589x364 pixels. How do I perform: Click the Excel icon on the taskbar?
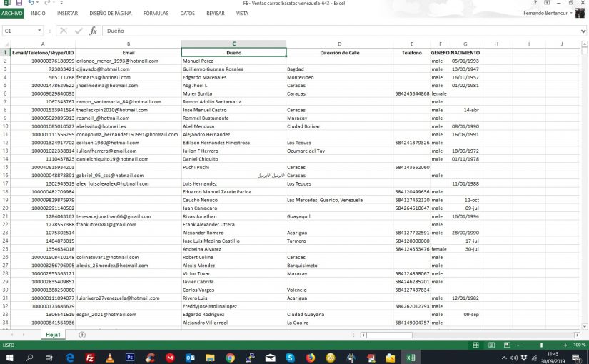coord(411,358)
